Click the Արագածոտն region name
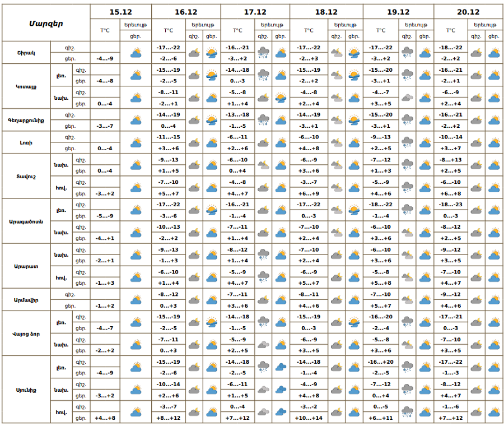 coord(26,221)
